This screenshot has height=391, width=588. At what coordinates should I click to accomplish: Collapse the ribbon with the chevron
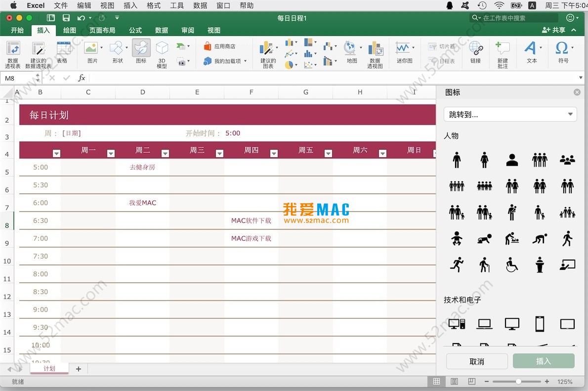574,30
